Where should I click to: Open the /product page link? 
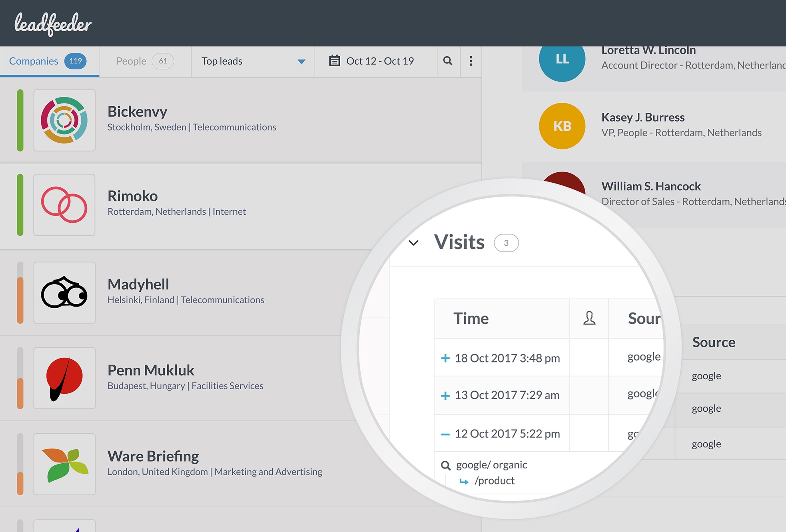494,481
